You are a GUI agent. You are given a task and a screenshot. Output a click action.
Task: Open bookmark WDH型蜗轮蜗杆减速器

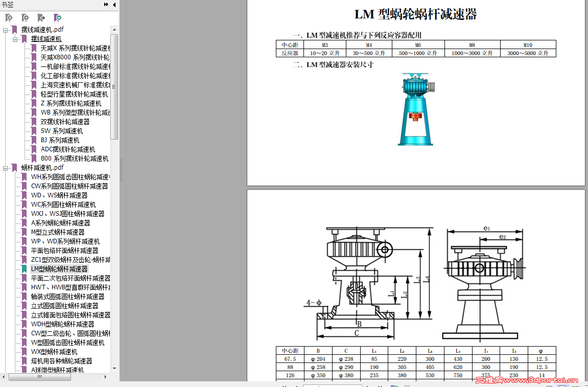pos(63,324)
